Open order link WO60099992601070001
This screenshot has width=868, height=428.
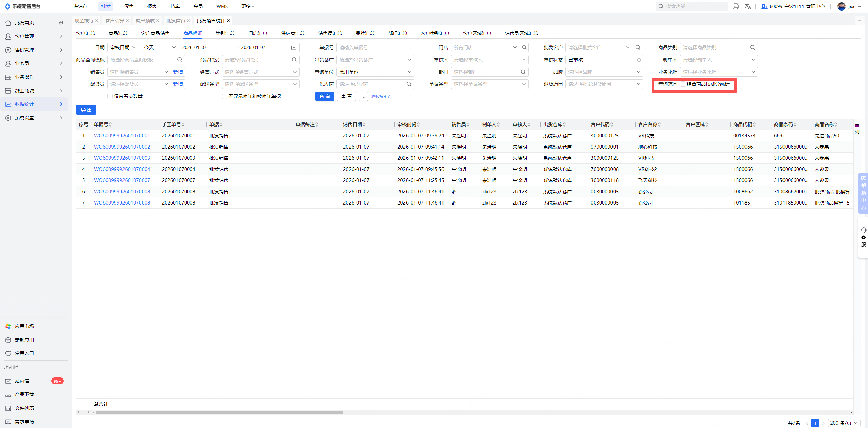click(x=122, y=136)
